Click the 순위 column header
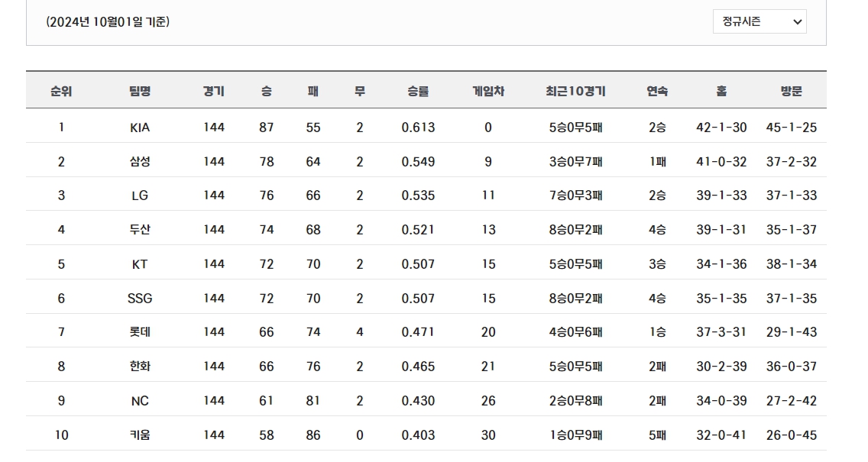 coord(61,92)
